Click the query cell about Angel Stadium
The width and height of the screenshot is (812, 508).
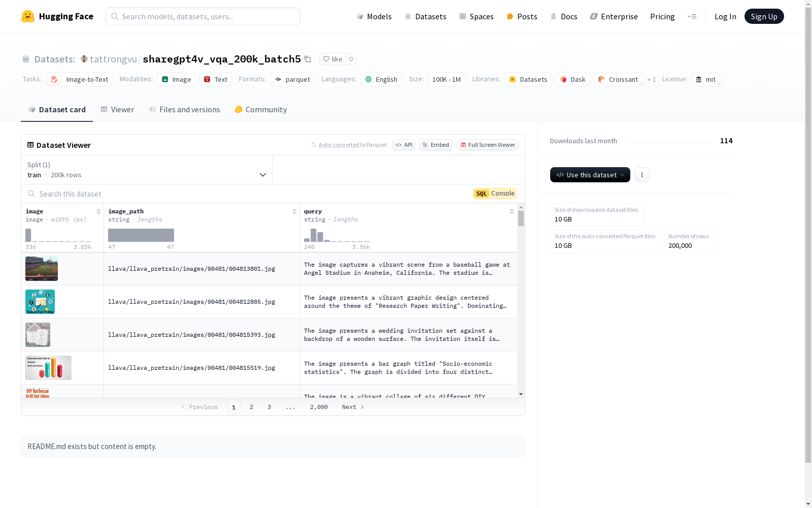coord(409,269)
